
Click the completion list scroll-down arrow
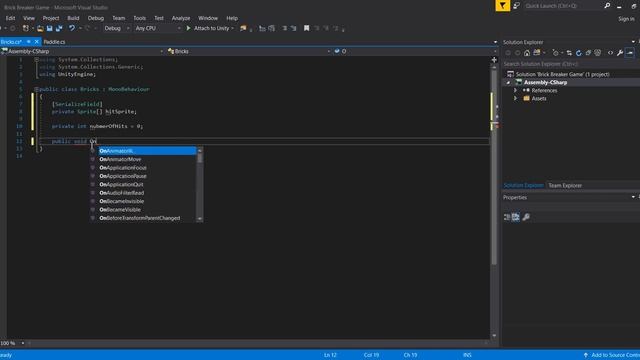tap(200, 219)
